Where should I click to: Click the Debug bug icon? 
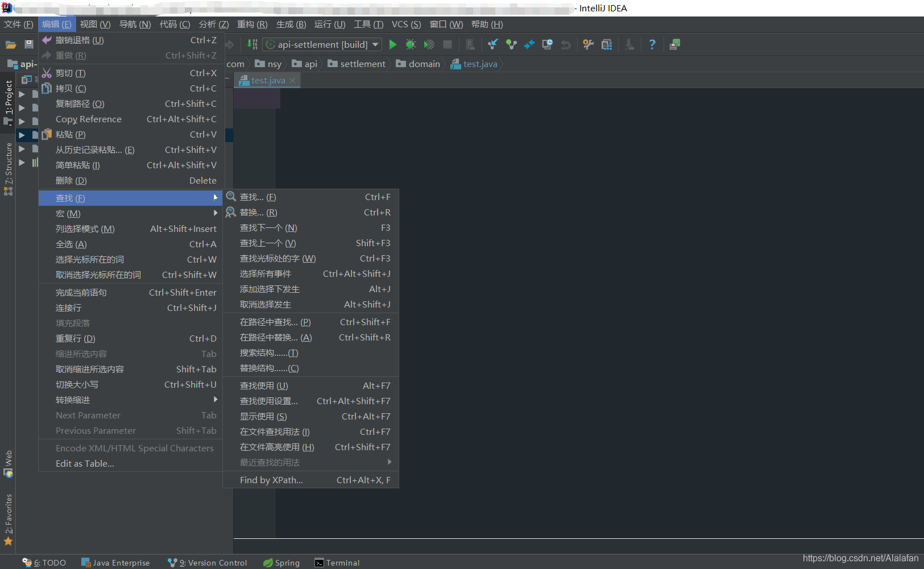pos(411,44)
